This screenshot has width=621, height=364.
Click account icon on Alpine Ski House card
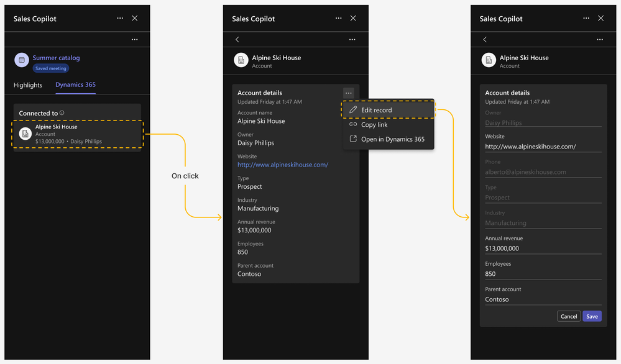tap(25, 134)
